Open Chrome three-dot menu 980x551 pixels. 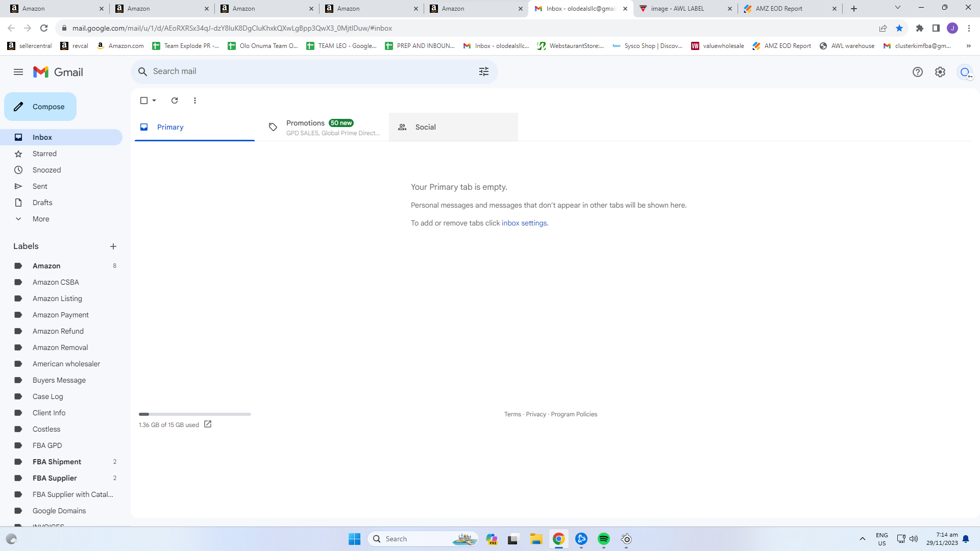969,28
